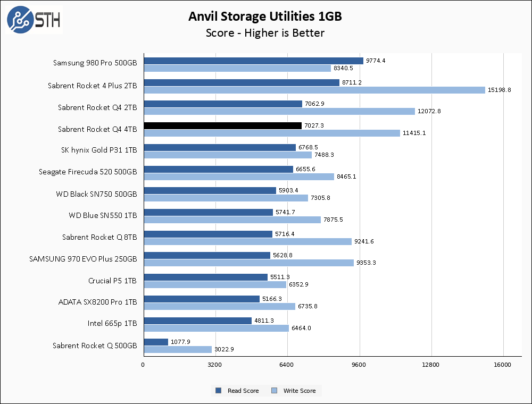The image size is (532, 404).
Task: Click the 6735.8 value label
Action: 307,306
